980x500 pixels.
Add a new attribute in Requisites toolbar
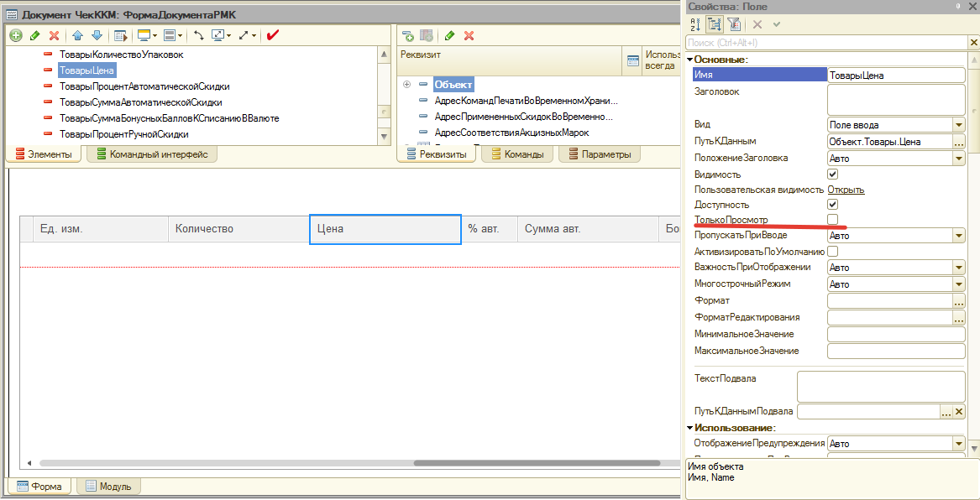pyautogui.click(x=407, y=35)
